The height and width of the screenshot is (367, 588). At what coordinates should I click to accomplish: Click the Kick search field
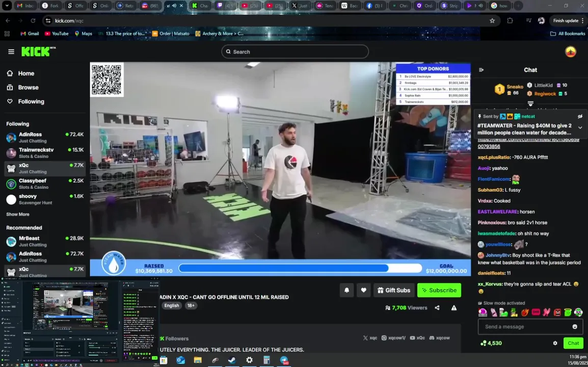point(295,52)
